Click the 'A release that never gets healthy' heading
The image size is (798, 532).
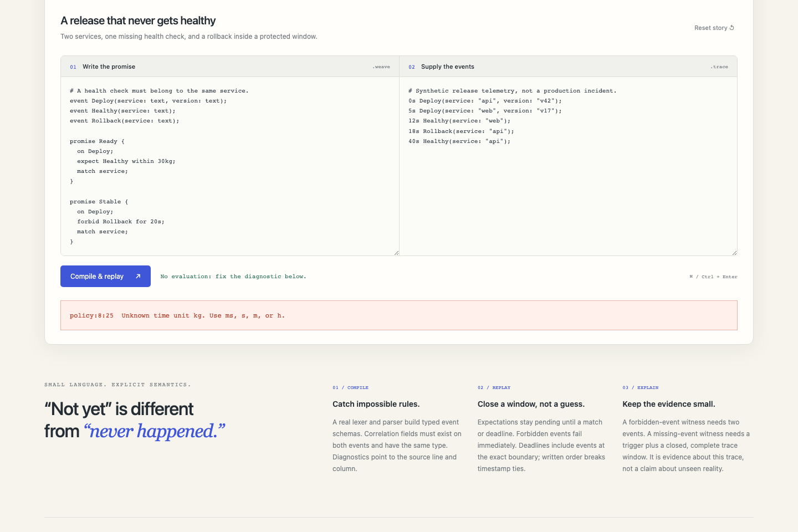pos(138,21)
